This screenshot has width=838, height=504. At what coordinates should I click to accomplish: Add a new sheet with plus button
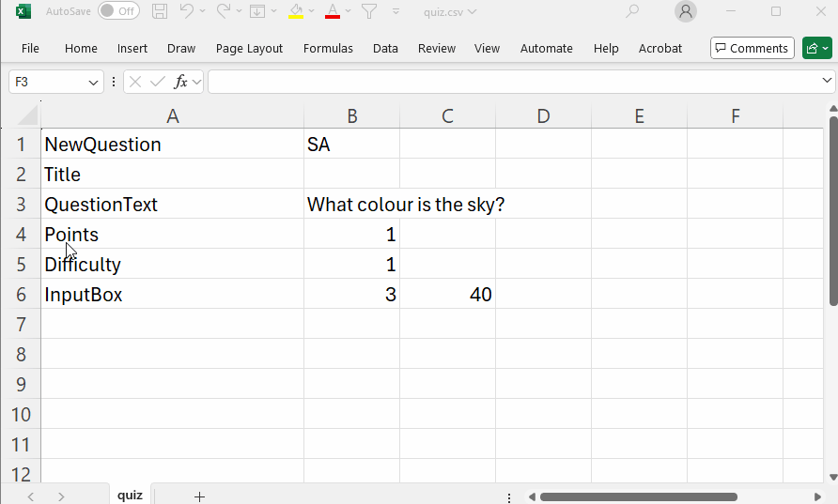click(199, 496)
